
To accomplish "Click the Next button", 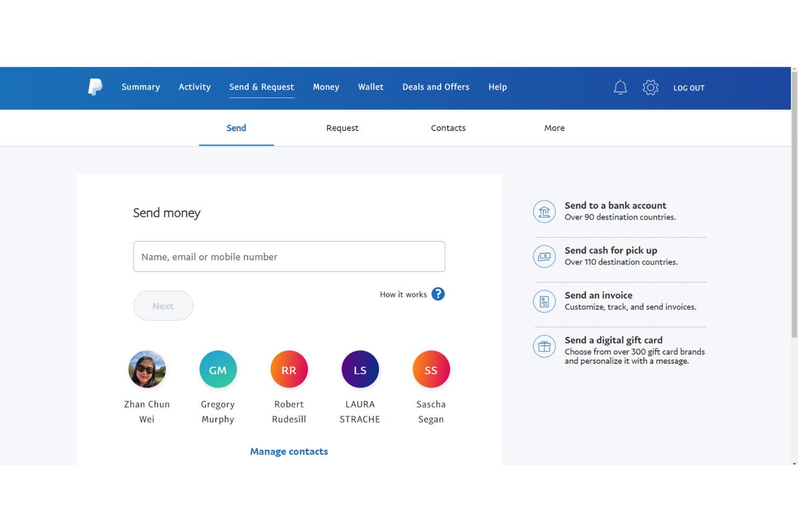I will [163, 306].
